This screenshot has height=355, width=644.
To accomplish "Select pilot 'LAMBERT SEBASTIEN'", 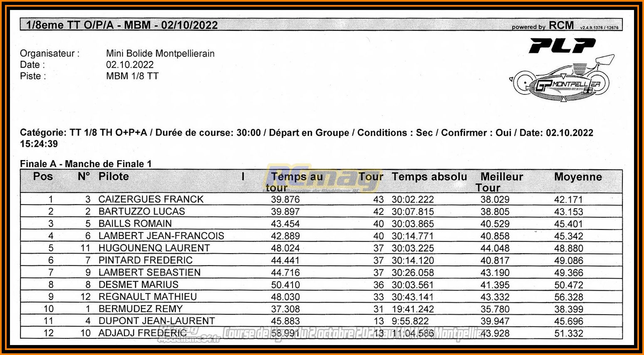I will pyautogui.click(x=150, y=272).
